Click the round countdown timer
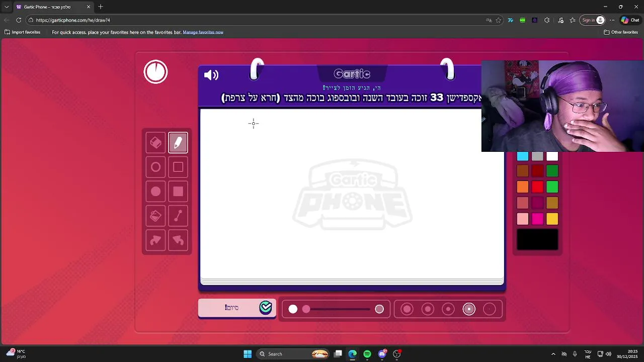This screenshot has height=362, width=644. click(155, 72)
